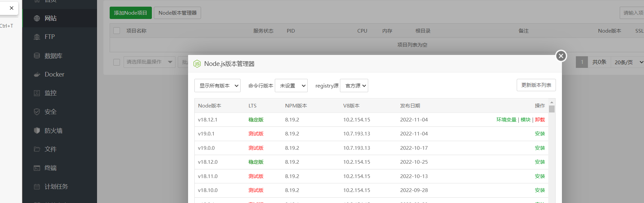Click the 发布日期 column header in dialog
The height and width of the screenshot is (203, 644).
click(410, 105)
